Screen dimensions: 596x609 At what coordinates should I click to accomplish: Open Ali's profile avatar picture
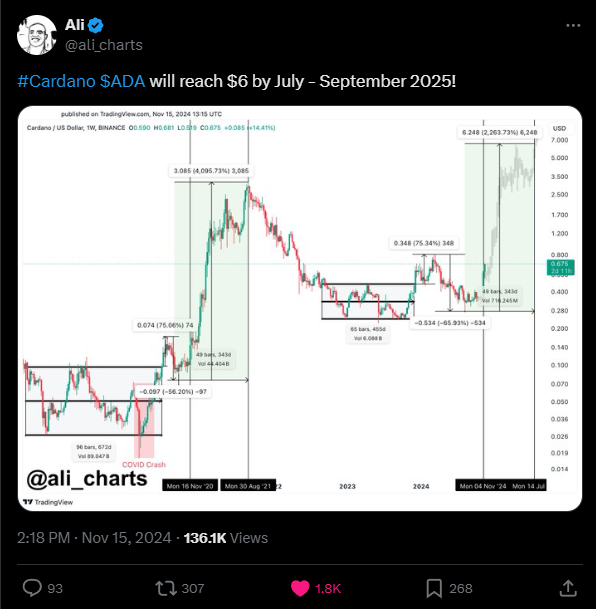click(x=36, y=35)
